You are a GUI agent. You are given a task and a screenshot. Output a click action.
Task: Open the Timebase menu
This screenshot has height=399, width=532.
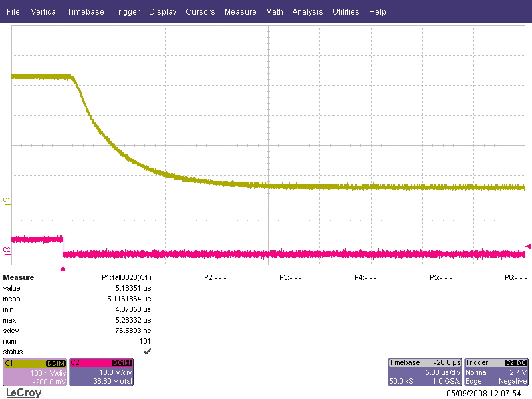(86, 12)
